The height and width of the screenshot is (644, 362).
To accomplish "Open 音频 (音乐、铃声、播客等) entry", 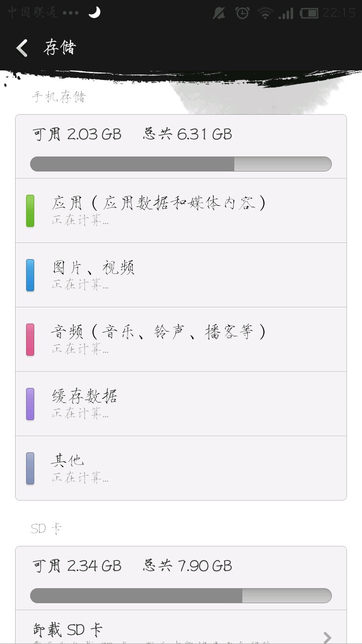I will click(181, 339).
